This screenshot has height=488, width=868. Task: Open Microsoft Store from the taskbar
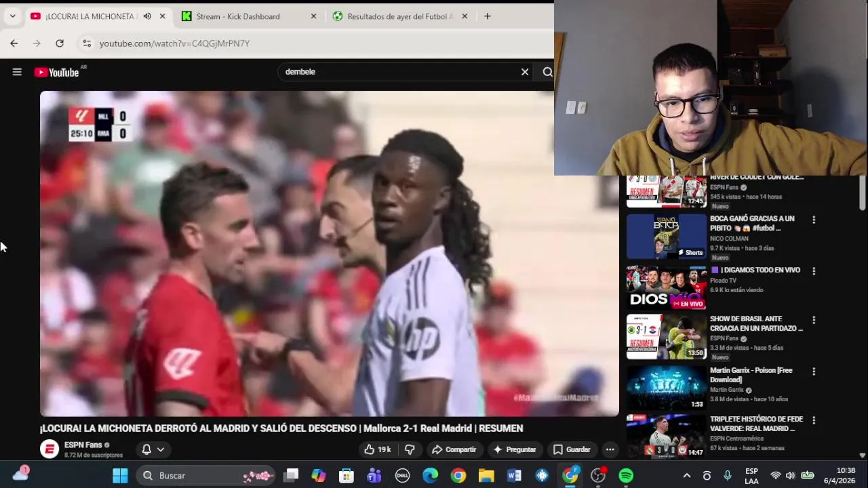(x=347, y=476)
